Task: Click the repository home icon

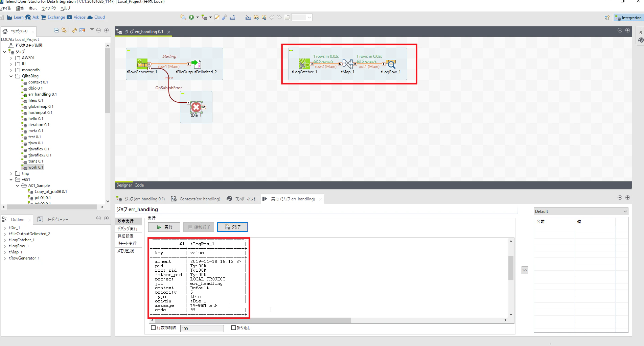Action: 5,31
